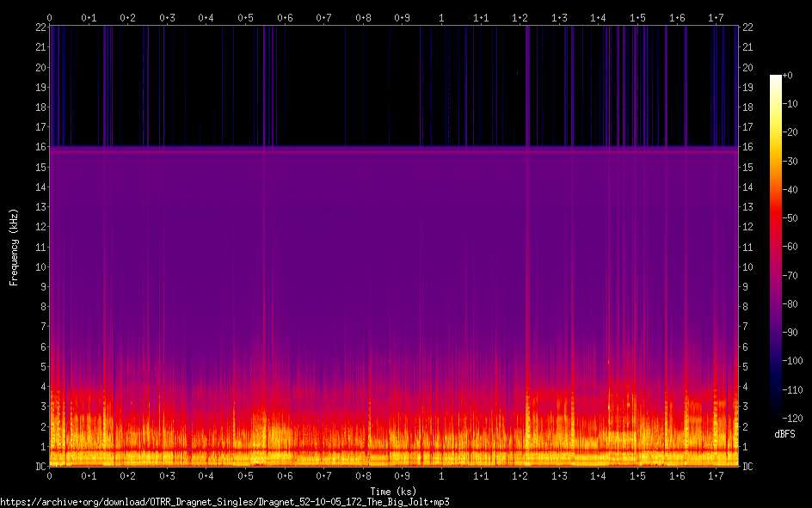Viewport: 812px width, 508px height.
Task: Click the 0.9 tick on the bottom time axis
Action: pos(402,475)
